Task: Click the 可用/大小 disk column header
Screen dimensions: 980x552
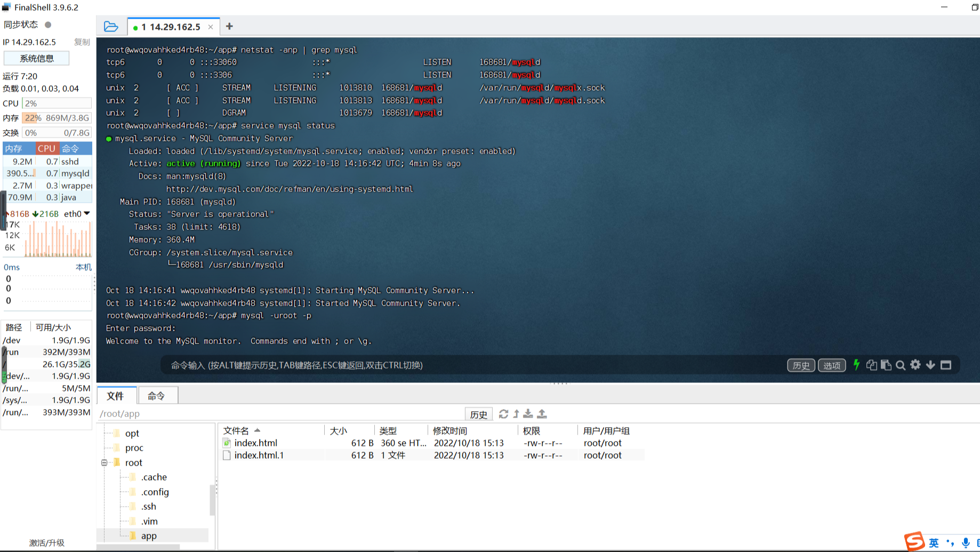Action: (61, 327)
